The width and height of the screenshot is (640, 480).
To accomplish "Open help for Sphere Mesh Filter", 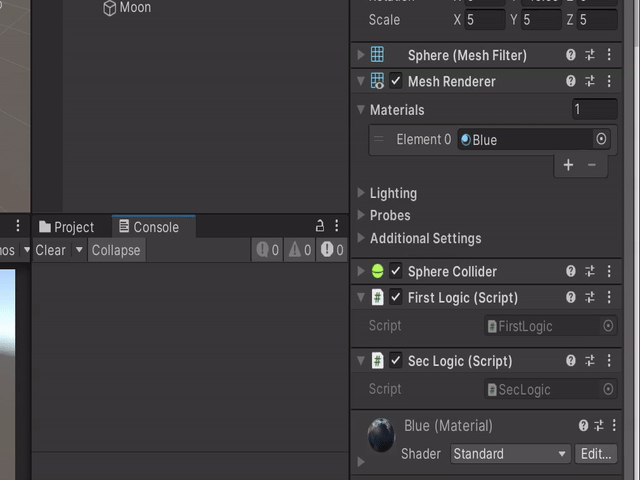I will point(571,55).
